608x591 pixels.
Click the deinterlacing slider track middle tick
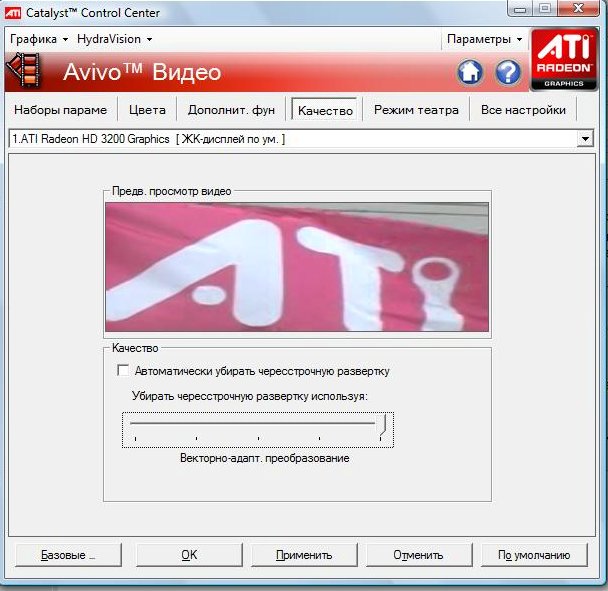(258, 438)
